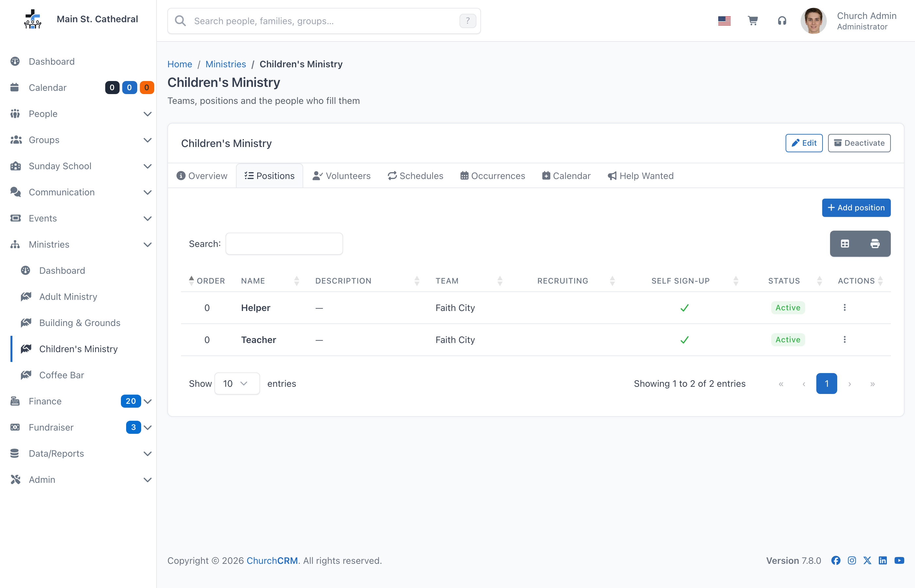The width and height of the screenshot is (915, 588).
Task: Click the Deactivate button
Action: click(x=859, y=143)
